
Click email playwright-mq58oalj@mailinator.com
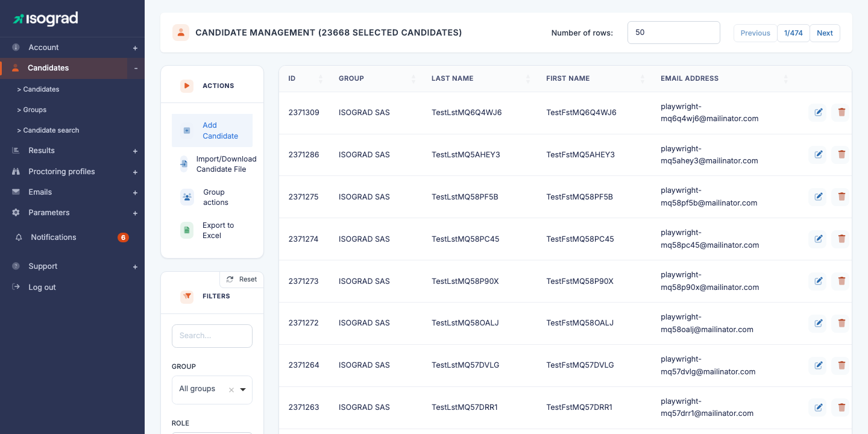coord(707,323)
